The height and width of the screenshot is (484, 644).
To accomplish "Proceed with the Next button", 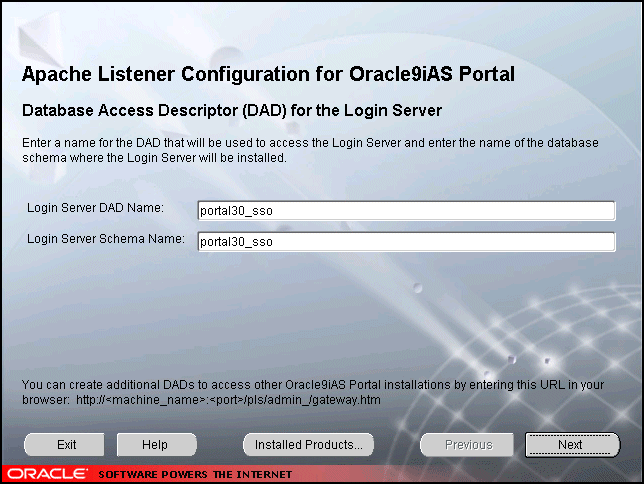I will (572, 445).
